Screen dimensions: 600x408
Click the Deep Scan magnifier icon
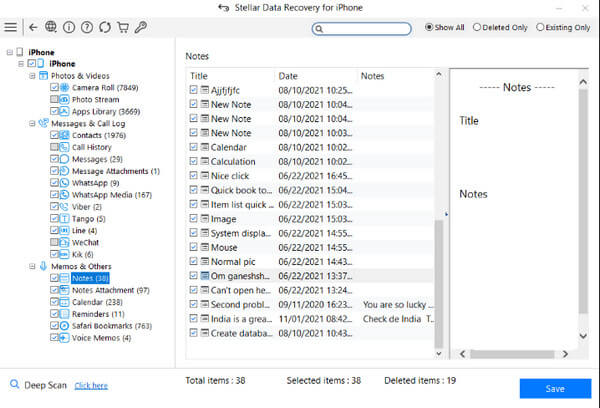(x=15, y=384)
